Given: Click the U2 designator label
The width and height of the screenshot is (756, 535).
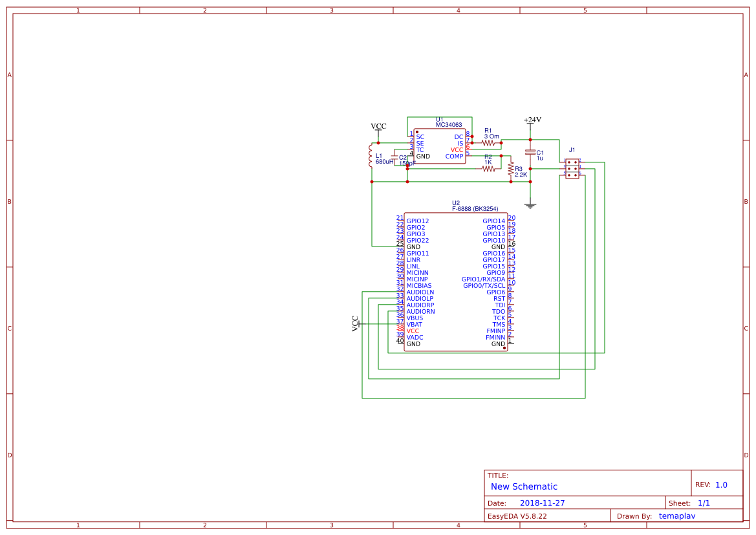Looking at the screenshot, I should (x=456, y=203).
